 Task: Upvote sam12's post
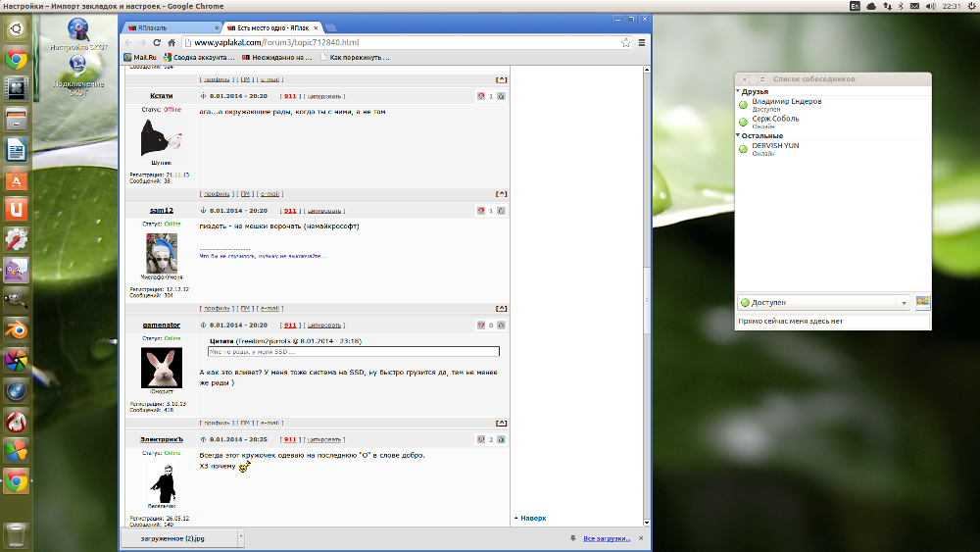click(x=501, y=211)
